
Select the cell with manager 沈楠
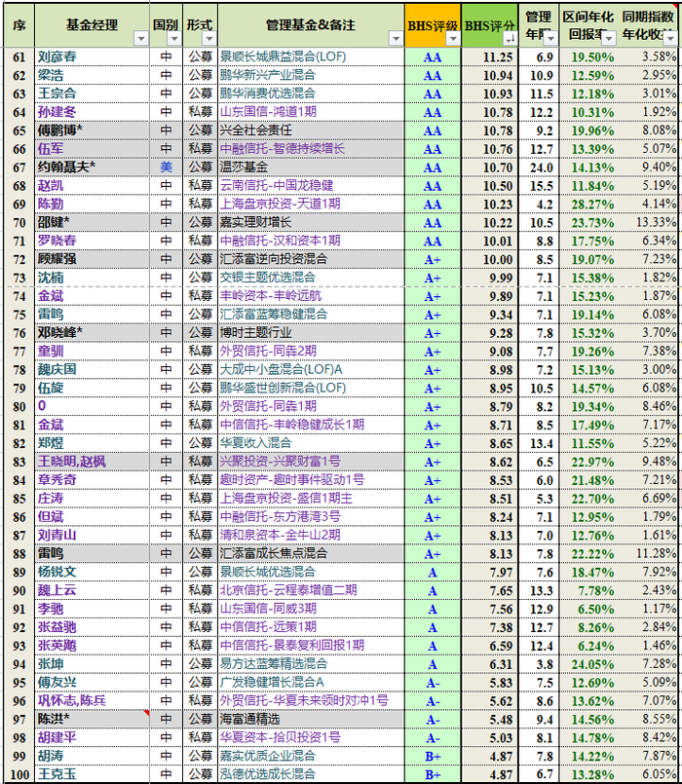[92, 278]
